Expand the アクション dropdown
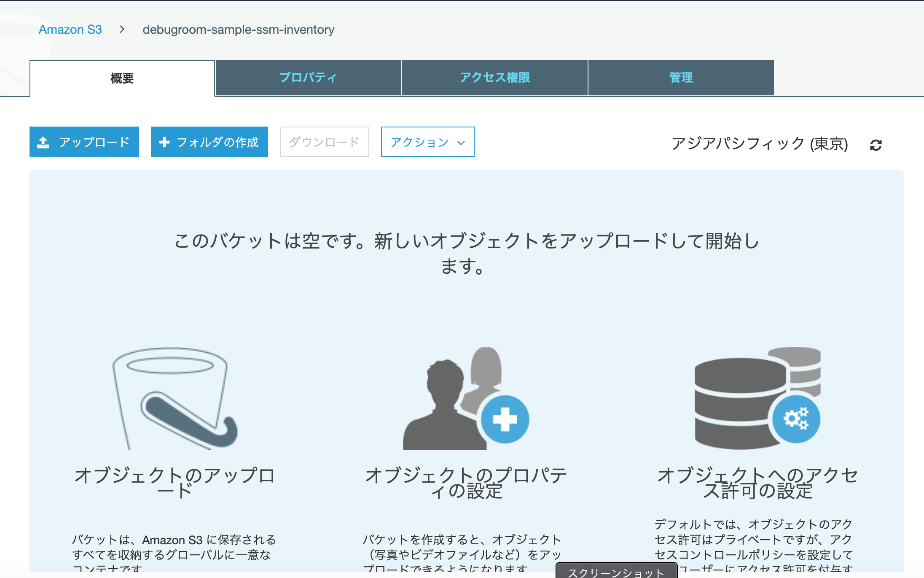The image size is (924, 578). [x=428, y=142]
